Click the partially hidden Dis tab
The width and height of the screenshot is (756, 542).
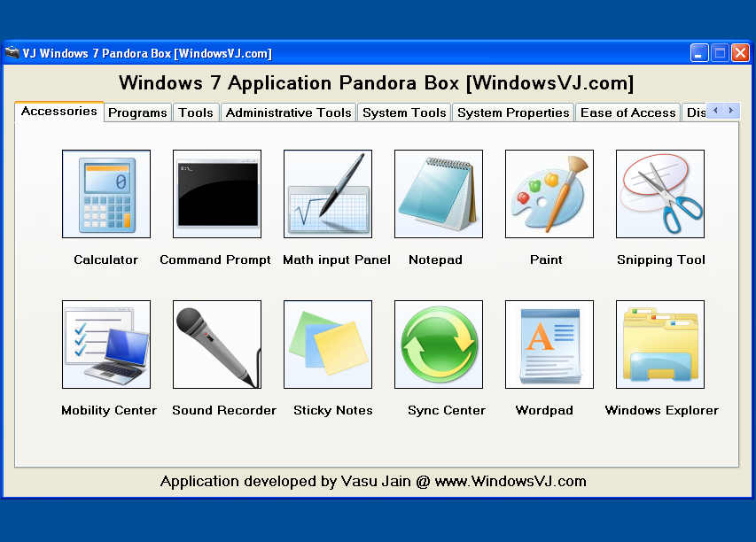695,112
